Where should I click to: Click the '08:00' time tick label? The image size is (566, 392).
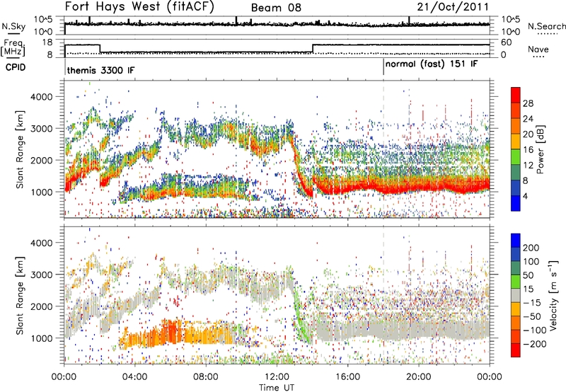tap(206, 377)
